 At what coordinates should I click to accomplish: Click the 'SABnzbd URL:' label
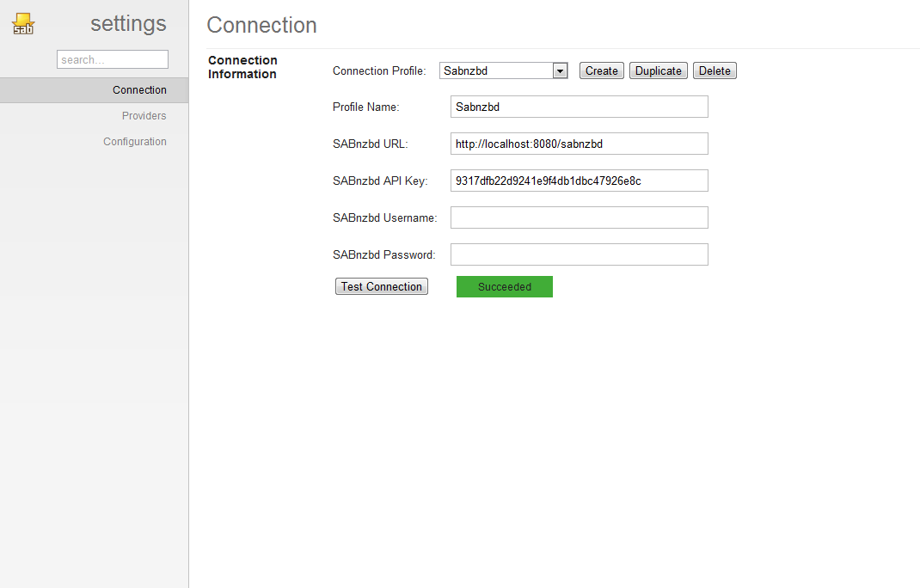(371, 144)
